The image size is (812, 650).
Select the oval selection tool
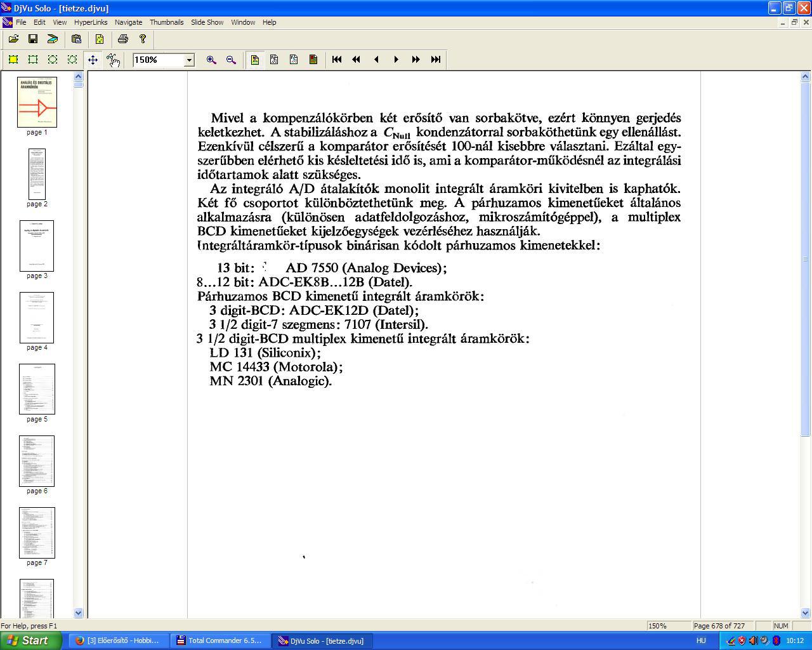tap(53, 60)
